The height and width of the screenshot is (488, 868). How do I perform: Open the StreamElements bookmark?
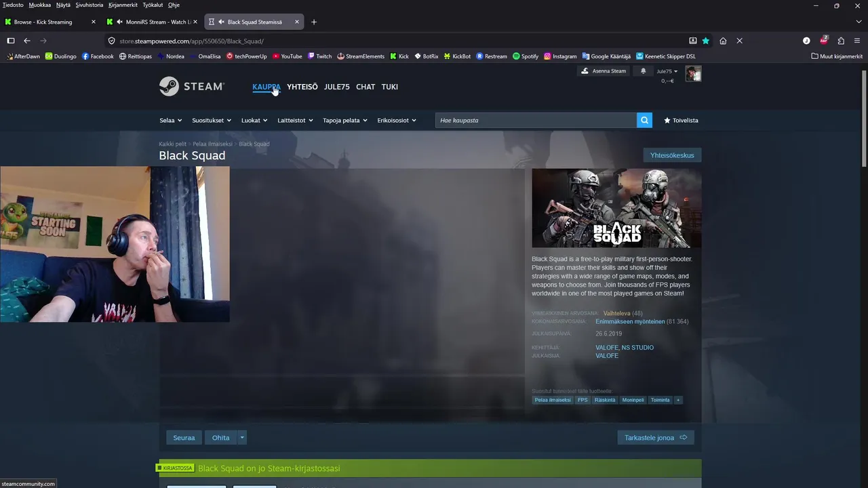click(361, 56)
